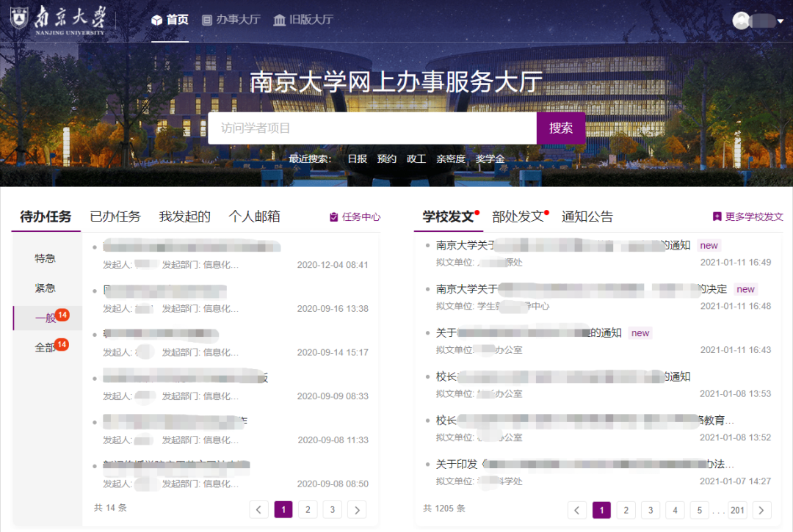Select page 2 in documents pagination
The width and height of the screenshot is (793, 532).
pos(626,510)
